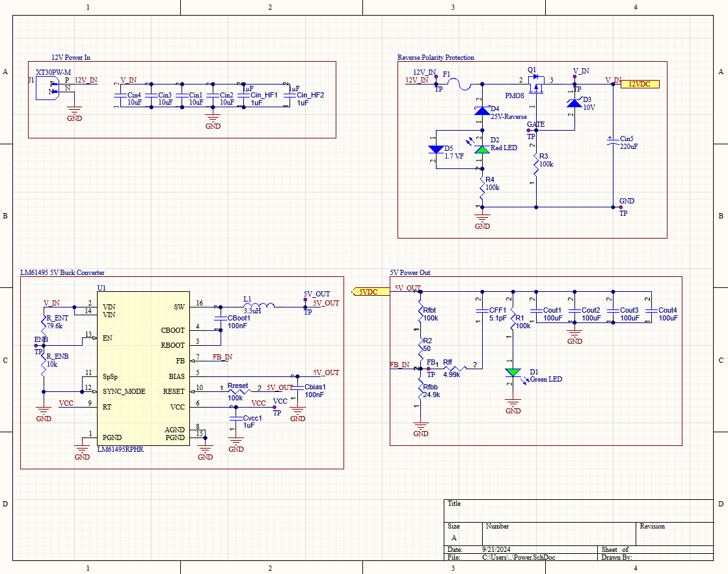Screen dimensions: 728x574
Task: Select the XT30PW-M connector J1 symbol
Action: [x=47, y=88]
